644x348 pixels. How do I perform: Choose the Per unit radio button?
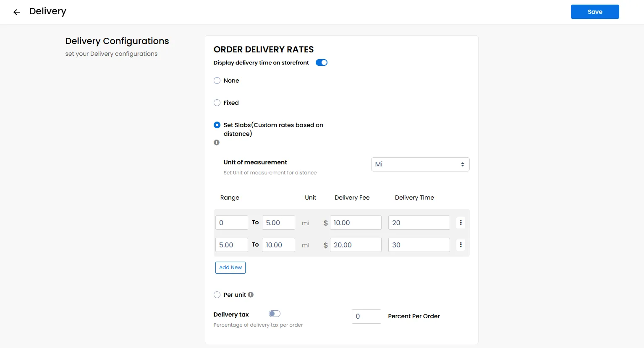coord(217,295)
